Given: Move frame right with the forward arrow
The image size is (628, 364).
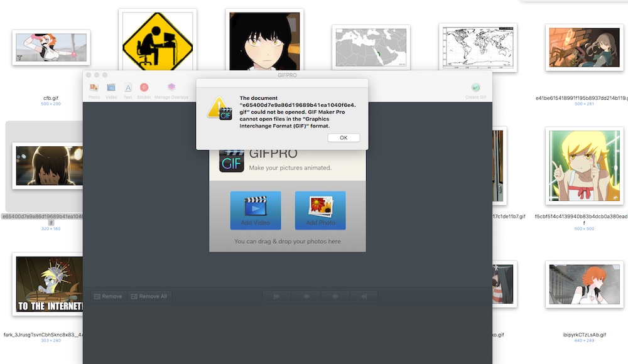Looking at the screenshot, I should [335, 296].
